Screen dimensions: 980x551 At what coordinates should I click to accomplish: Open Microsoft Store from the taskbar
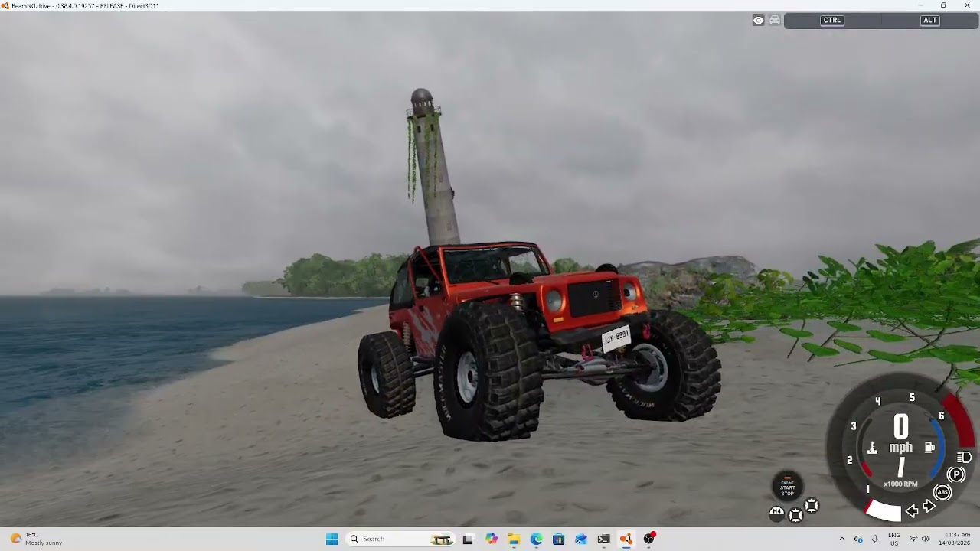pyautogui.click(x=558, y=539)
